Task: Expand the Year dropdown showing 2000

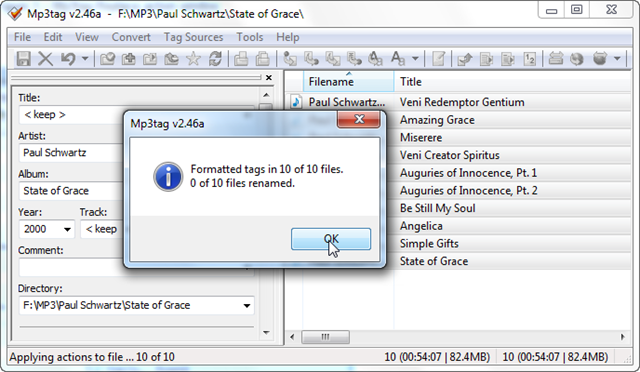Action: click(x=67, y=229)
